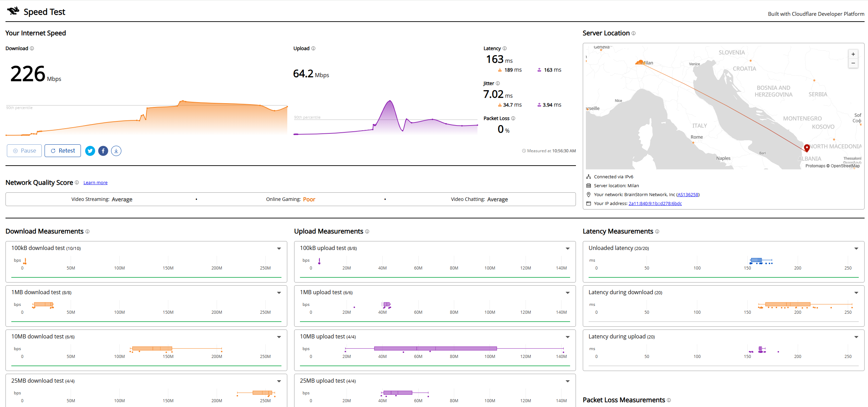The width and height of the screenshot is (868, 407).
Task: Click the Server Location info icon
Action: 634,33
